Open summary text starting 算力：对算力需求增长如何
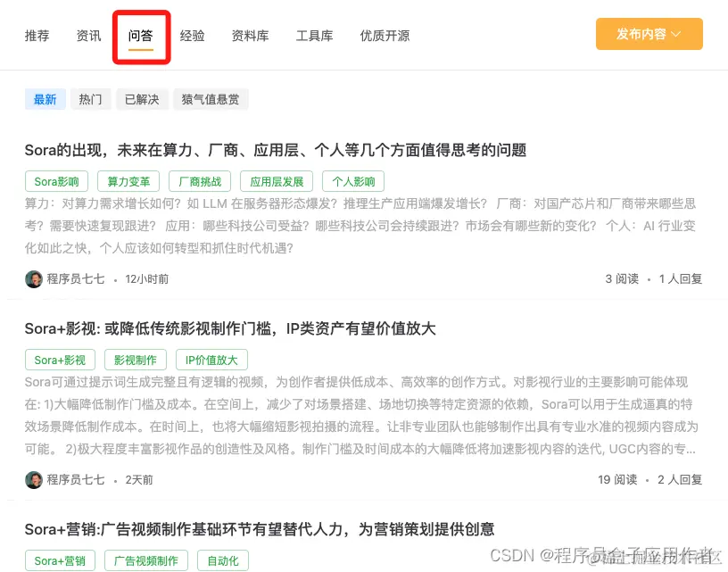The height and width of the screenshot is (572, 728). tap(360, 226)
